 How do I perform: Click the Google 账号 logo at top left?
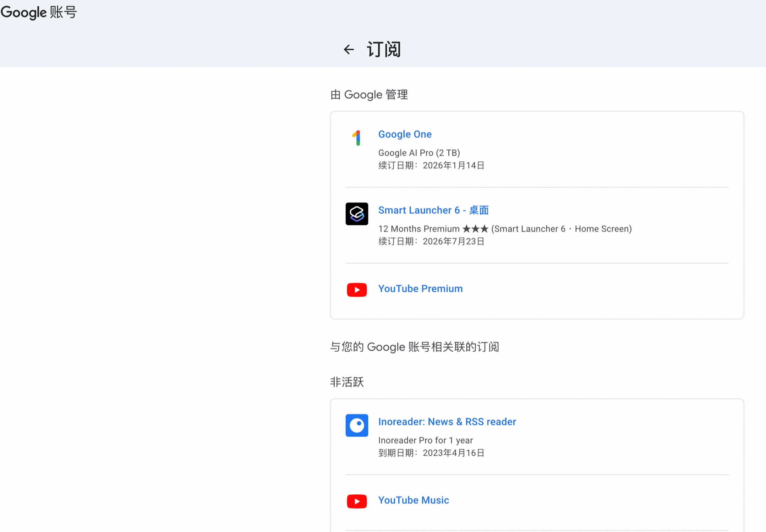(38, 12)
